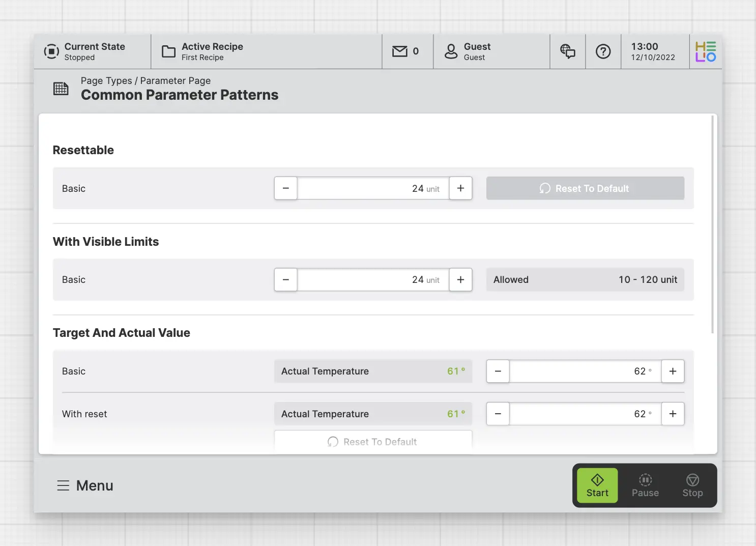This screenshot has width=756, height=546.
Task: Decrease the With Visible Limits value
Action: (x=286, y=280)
